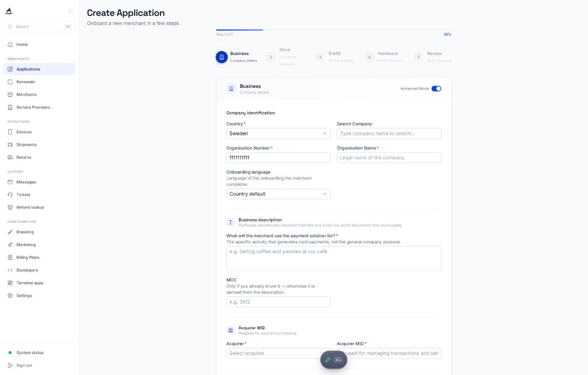
Task: Click the payment solution description textarea
Action: click(x=334, y=258)
